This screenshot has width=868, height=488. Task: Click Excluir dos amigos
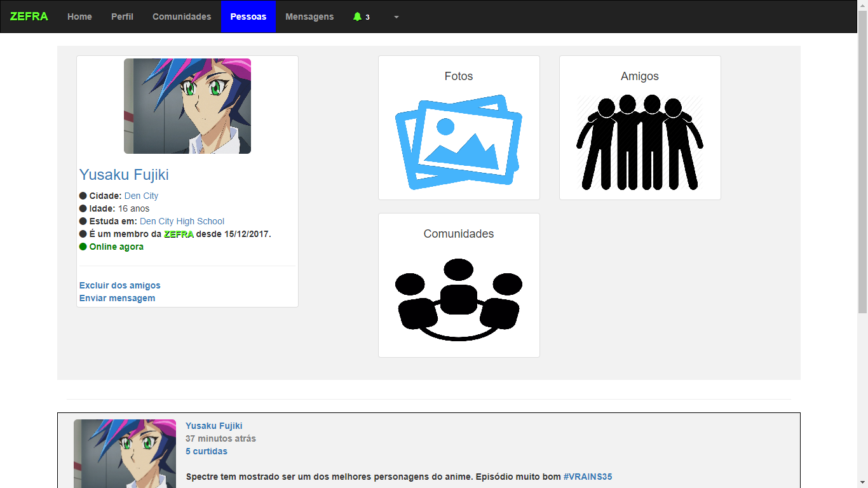click(119, 285)
